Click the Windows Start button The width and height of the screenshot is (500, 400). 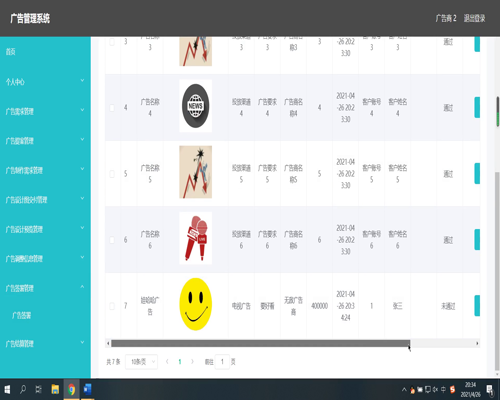tap(7, 389)
